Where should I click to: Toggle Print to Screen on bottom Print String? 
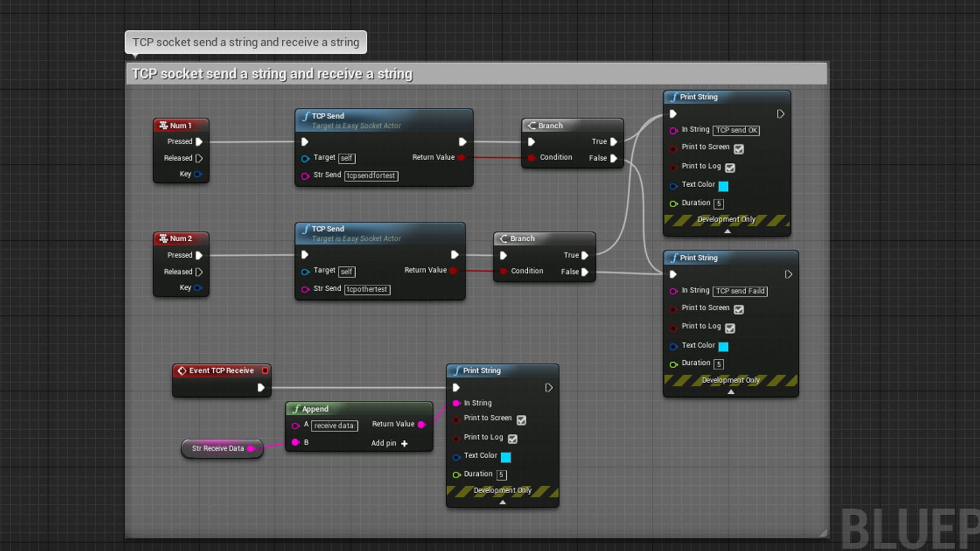521,420
